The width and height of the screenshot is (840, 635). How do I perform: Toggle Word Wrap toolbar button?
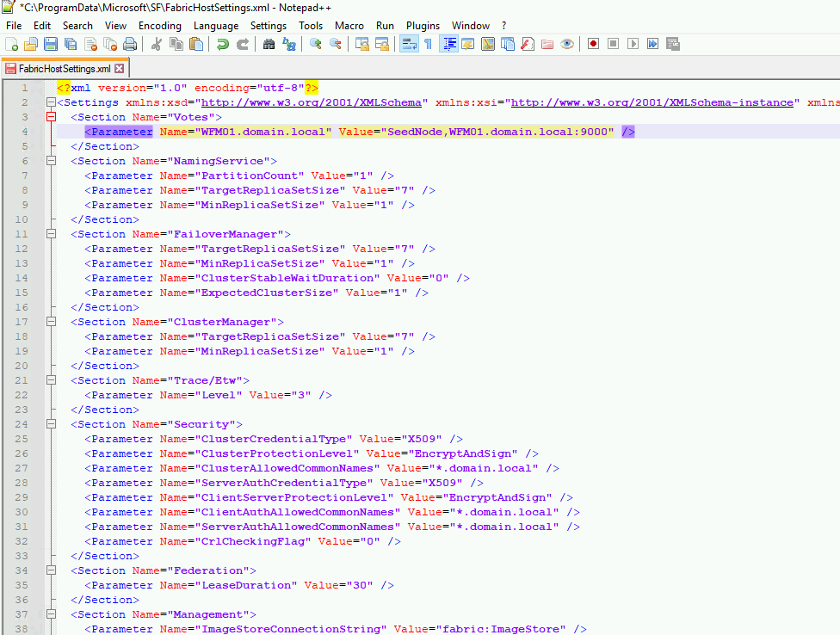click(x=410, y=44)
